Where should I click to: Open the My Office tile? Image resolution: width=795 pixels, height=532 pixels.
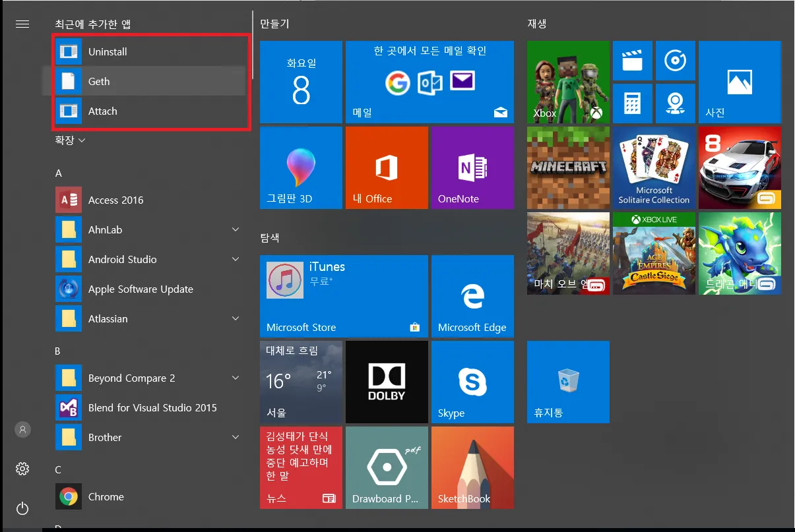click(387, 167)
